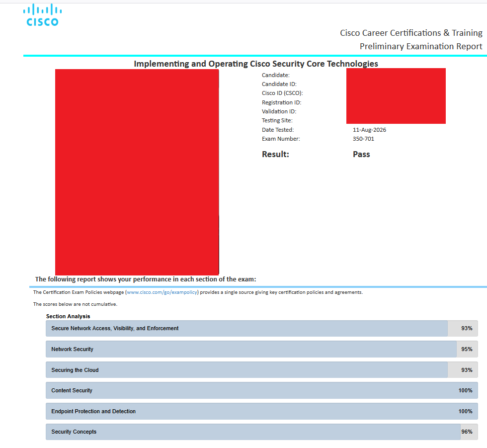Click the Cisco logo icon

42,15
